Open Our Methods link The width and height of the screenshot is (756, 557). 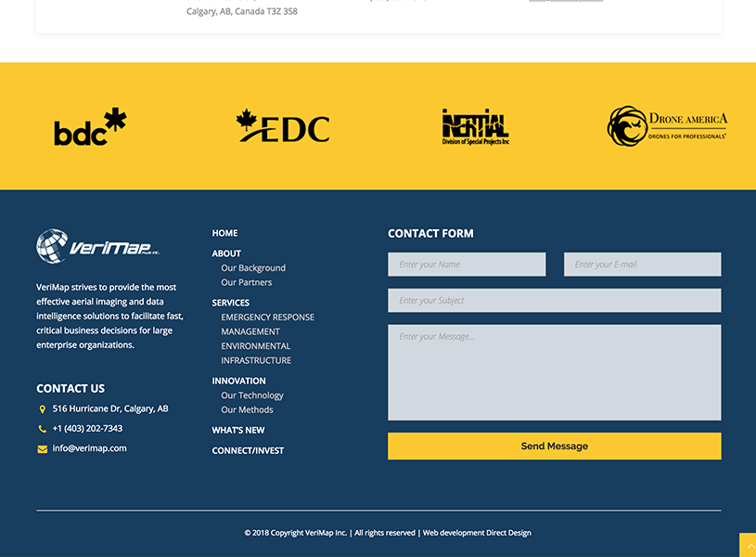pyautogui.click(x=247, y=409)
